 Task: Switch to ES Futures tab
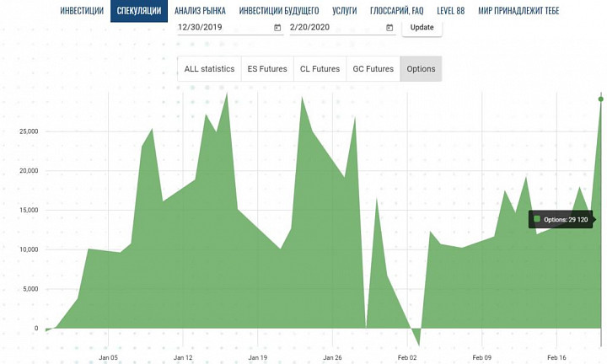tap(267, 69)
